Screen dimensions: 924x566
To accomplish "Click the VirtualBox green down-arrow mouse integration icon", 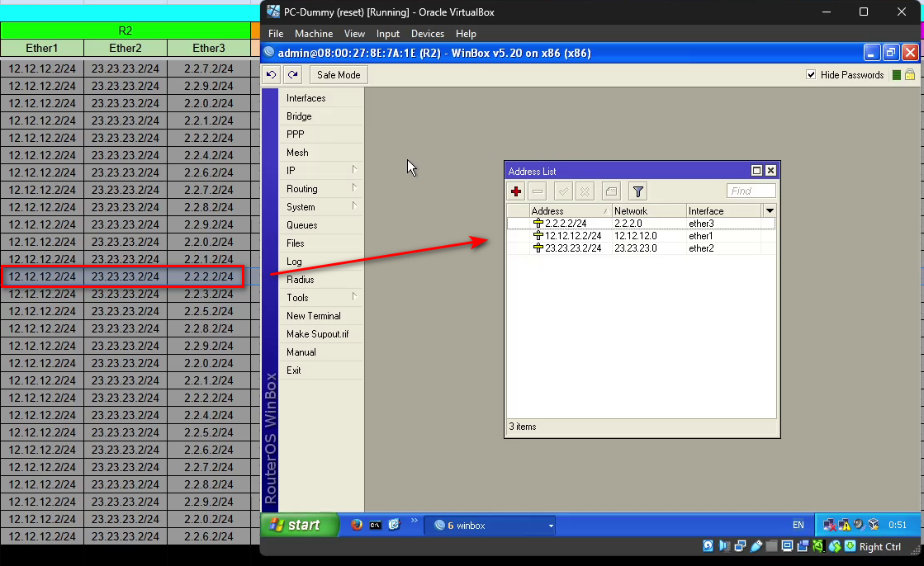I will tap(850, 546).
